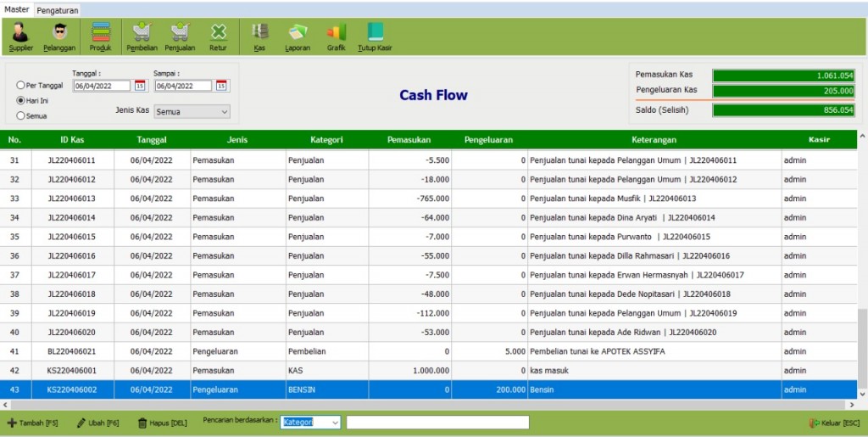Screen dimensions: 868x437
Task: Choose the Hari Ini radio option
Action: 21,100
